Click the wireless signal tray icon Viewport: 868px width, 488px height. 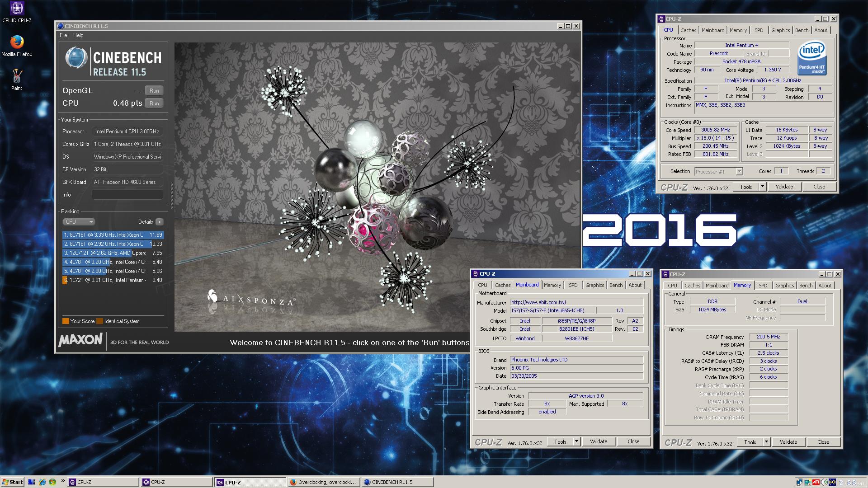click(x=832, y=482)
